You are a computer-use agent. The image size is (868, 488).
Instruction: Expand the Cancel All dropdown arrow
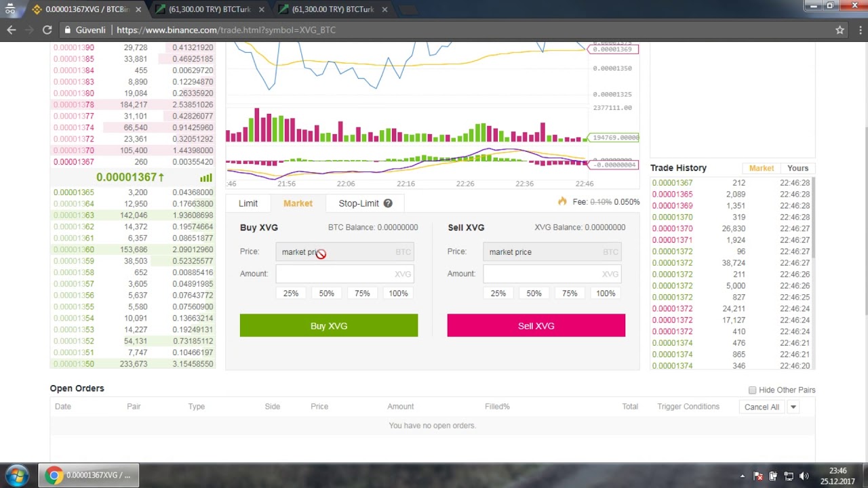793,407
